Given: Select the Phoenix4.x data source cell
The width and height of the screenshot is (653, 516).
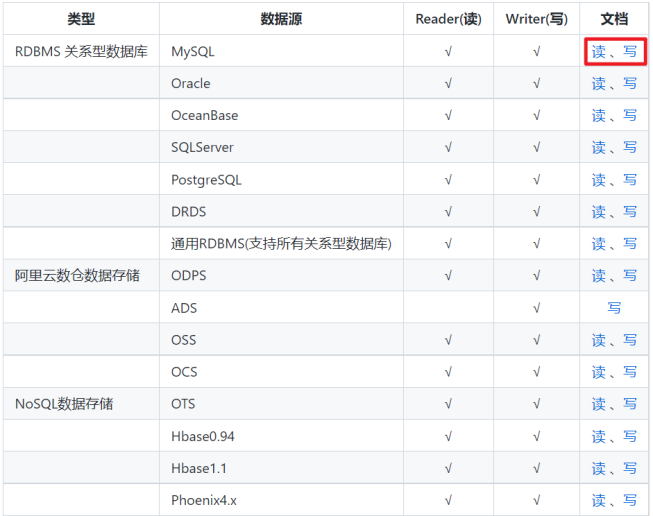Looking at the screenshot, I should click(x=281, y=500).
